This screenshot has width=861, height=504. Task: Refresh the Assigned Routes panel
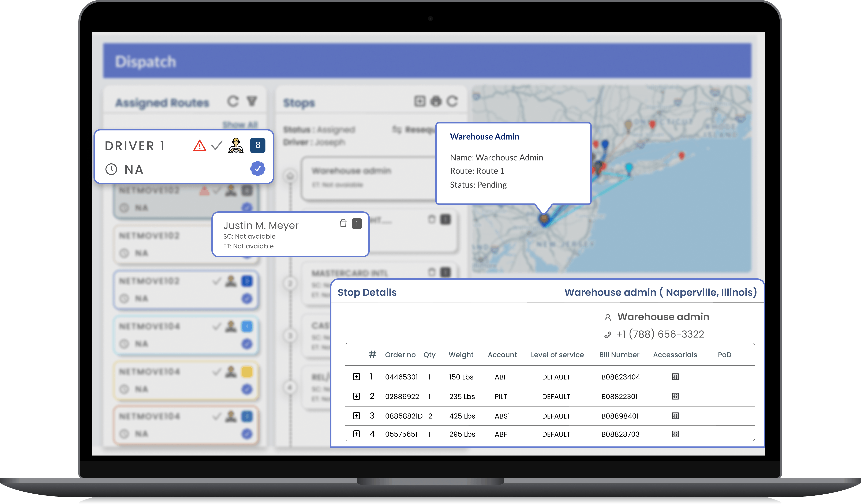(x=233, y=101)
